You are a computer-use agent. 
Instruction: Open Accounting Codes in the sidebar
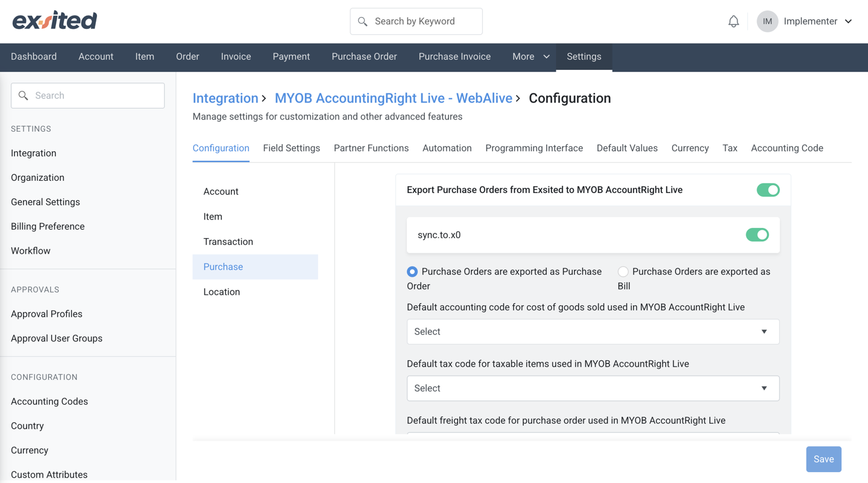point(49,402)
